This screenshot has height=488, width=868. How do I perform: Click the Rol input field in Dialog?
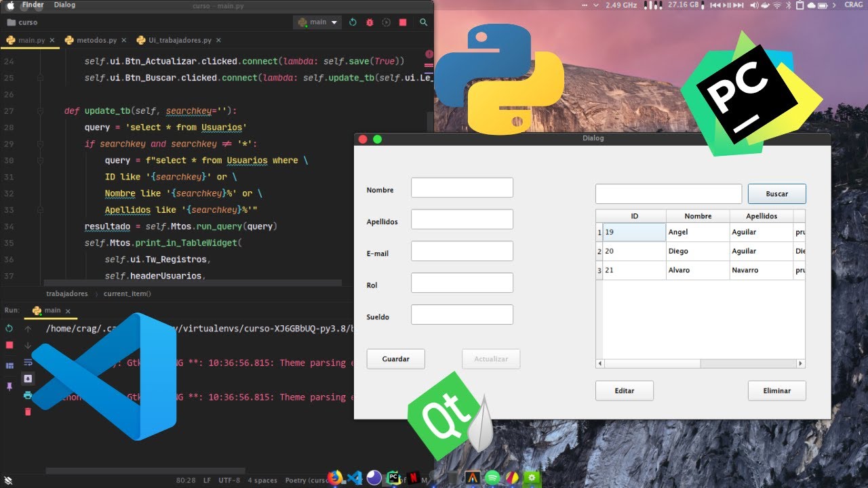pos(462,283)
